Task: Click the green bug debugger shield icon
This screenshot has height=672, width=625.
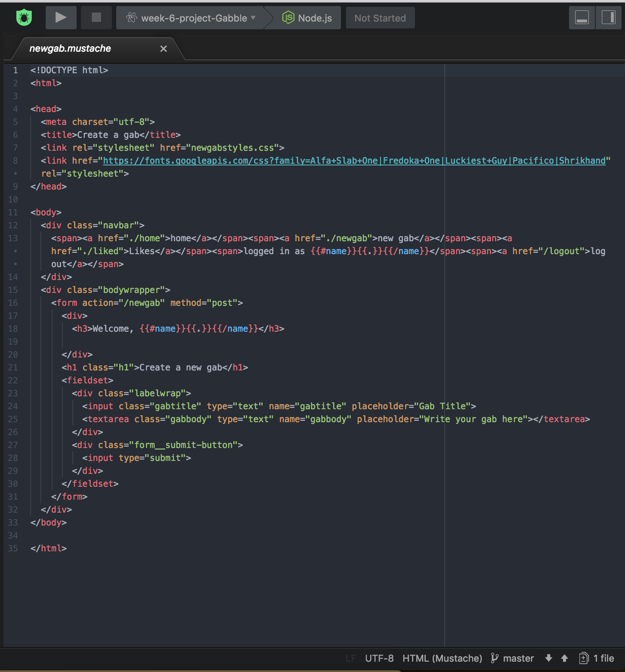Action: pyautogui.click(x=24, y=18)
